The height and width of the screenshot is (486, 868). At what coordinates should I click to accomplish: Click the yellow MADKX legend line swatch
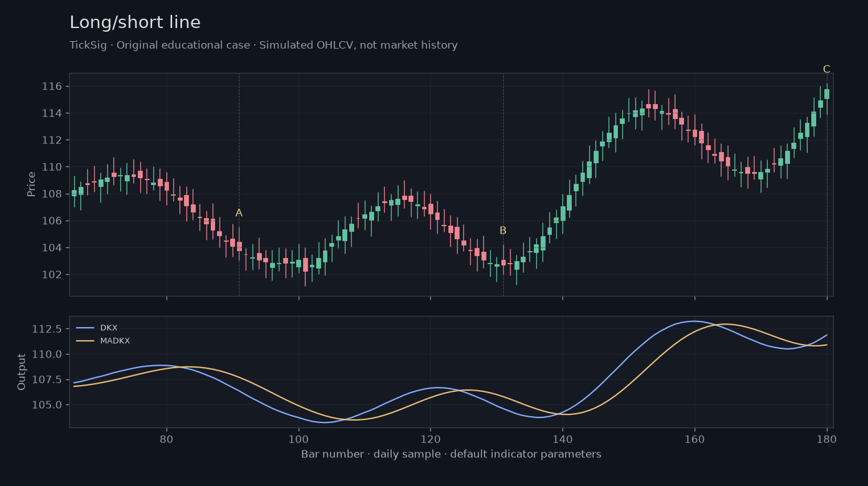click(85, 341)
